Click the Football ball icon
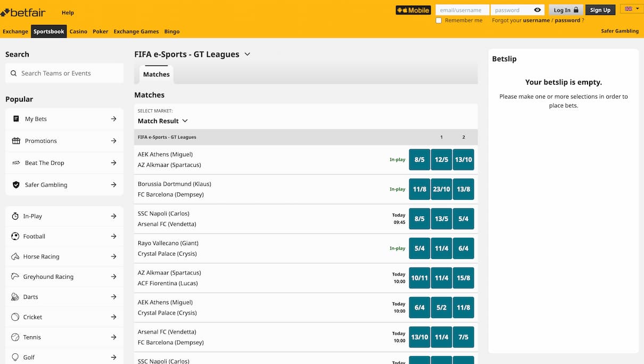The image size is (644, 364). [x=15, y=236]
